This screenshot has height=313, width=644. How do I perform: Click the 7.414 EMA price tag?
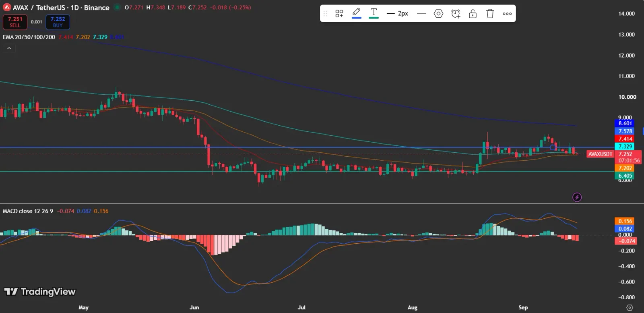pyautogui.click(x=625, y=139)
